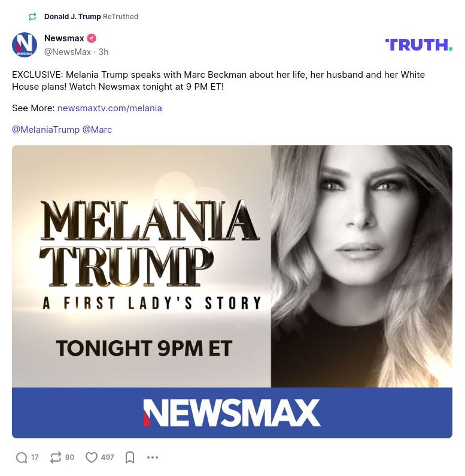Click the 497 likes count
Screen dimensions: 465x476
coord(108,457)
